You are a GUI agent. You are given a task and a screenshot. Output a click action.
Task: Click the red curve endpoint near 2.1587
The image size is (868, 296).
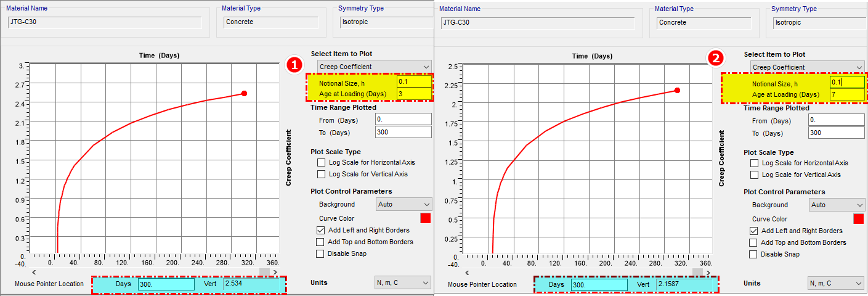point(677,90)
